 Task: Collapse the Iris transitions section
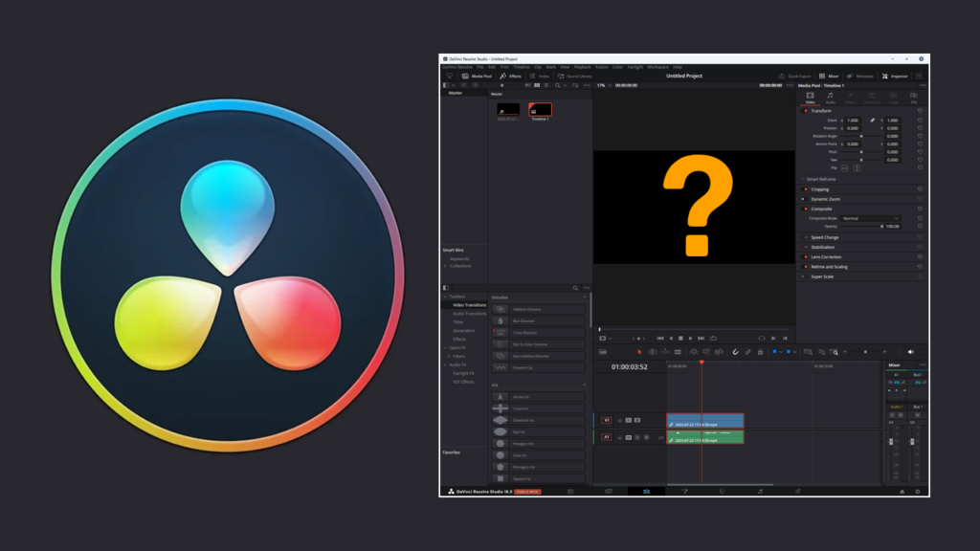(x=584, y=385)
